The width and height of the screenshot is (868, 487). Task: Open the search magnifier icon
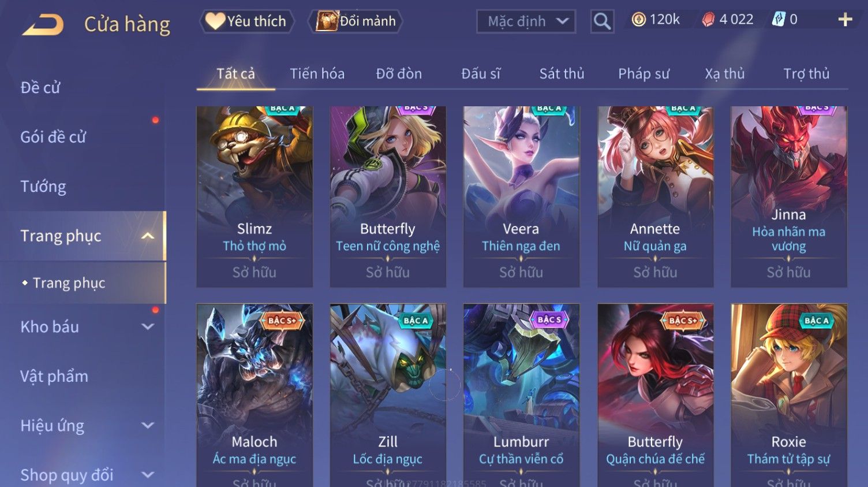(602, 21)
